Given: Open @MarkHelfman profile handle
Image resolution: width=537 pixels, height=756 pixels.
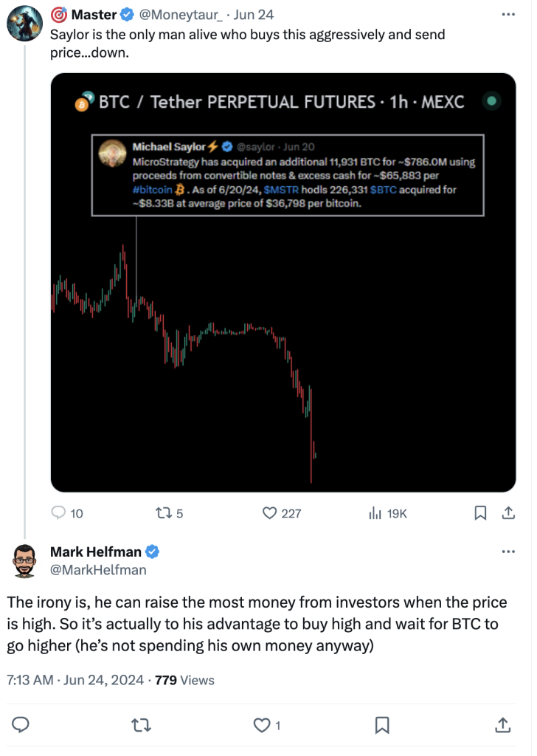Looking at the screenshot, I should (x=98, y=570).
